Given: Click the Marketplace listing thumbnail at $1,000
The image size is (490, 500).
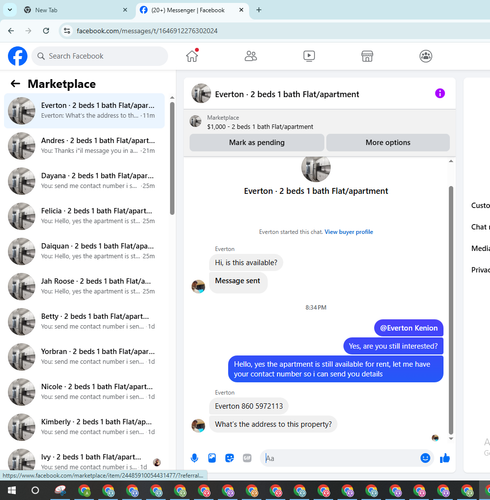Looking at the screenshot, I should coord(195,121).
